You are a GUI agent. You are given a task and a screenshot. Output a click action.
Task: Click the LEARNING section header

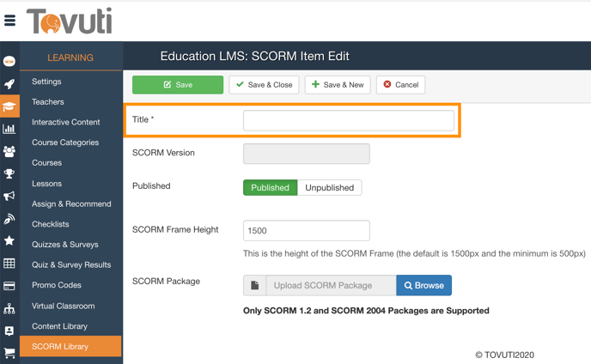(x=70, y=58)
